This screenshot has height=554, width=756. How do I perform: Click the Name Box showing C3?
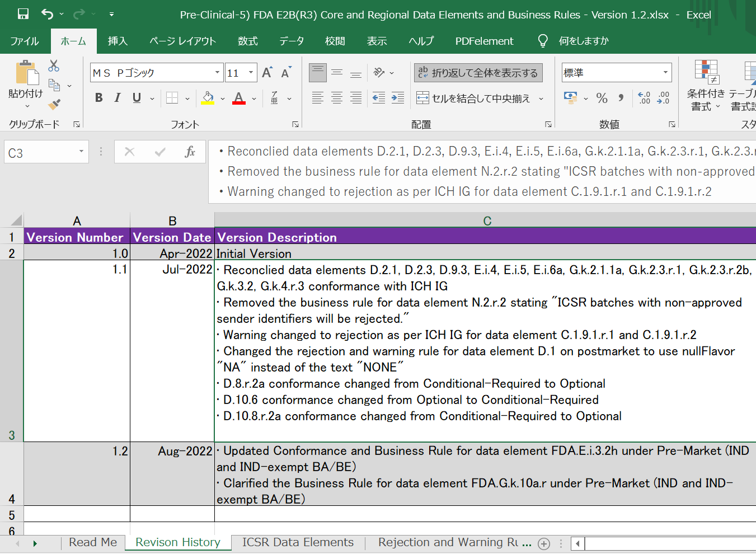(x=39, y=153)
